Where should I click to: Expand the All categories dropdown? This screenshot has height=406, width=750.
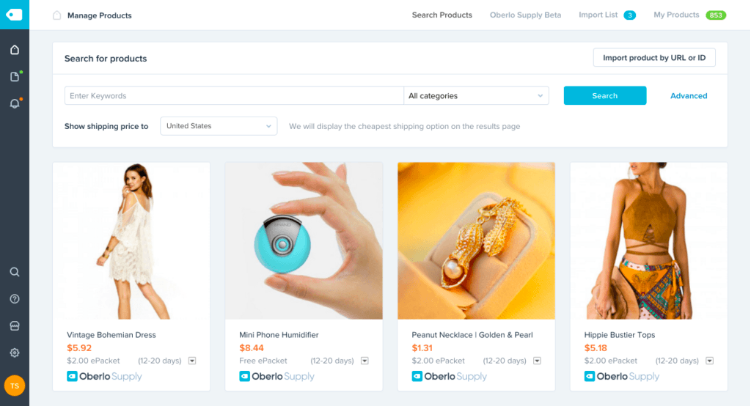[476, 96]
